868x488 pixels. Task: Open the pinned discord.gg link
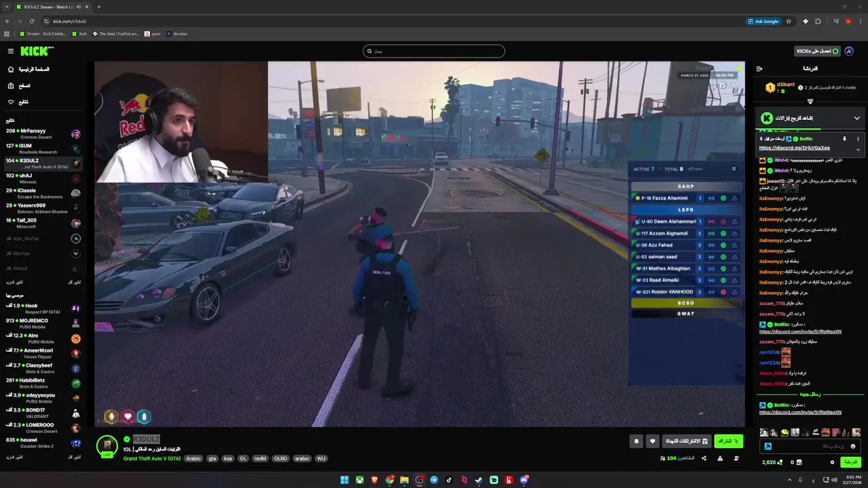(x=794, y=148)
